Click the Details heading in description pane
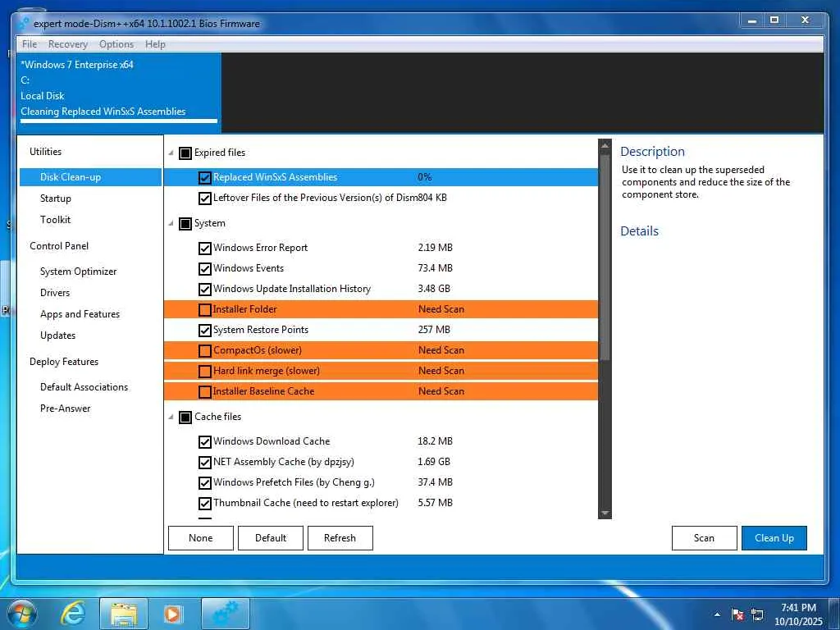 pos(639,231)
